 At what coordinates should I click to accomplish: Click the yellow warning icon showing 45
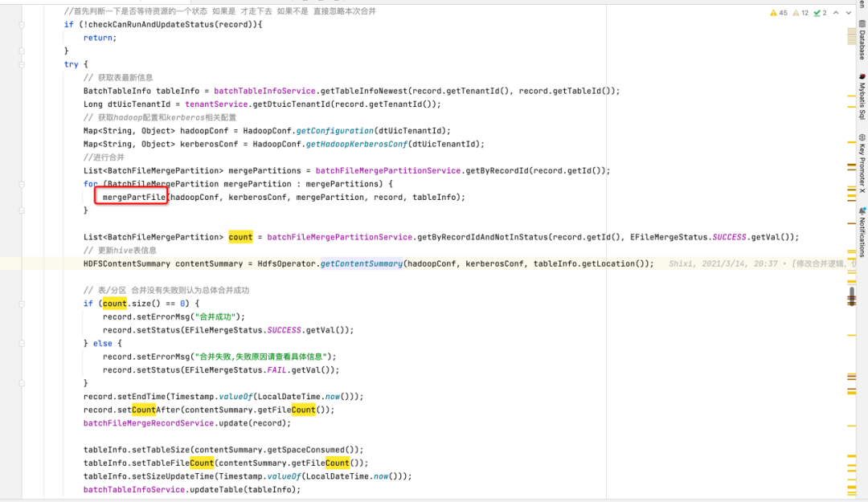coord(778,13)
